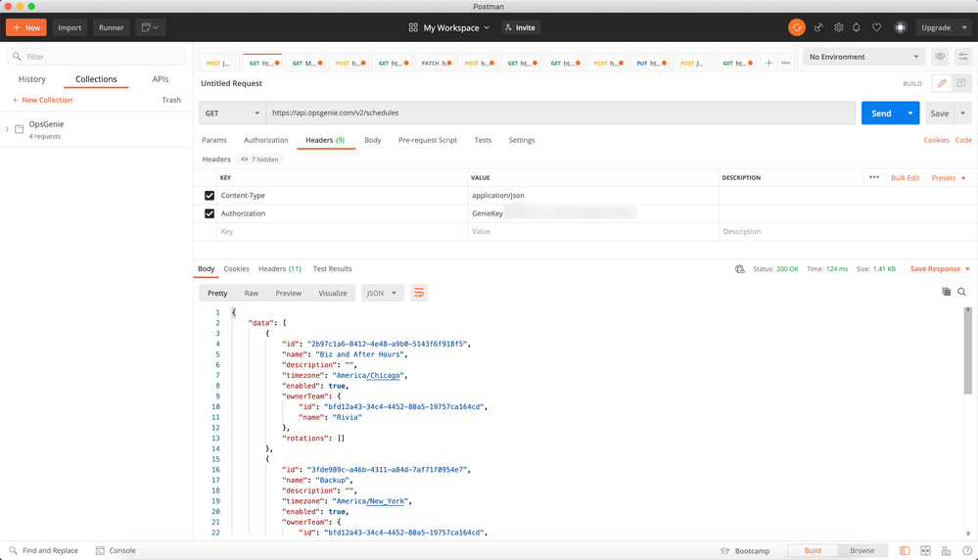978x560 pixels.
Task: Uncheck the Content-Type header checkbox
Action: click(210, 196)
